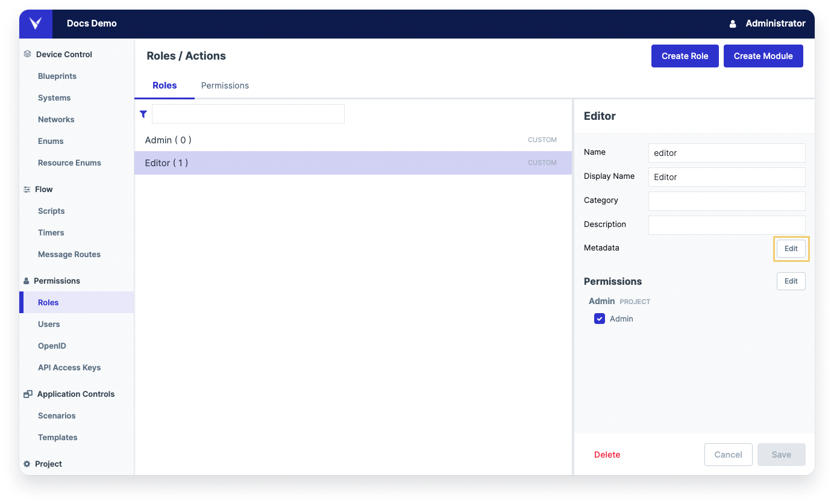Open OpenID in the sidebar
Image resolution: width=834 pixels, height=504 pixels.
click(52, 346)
